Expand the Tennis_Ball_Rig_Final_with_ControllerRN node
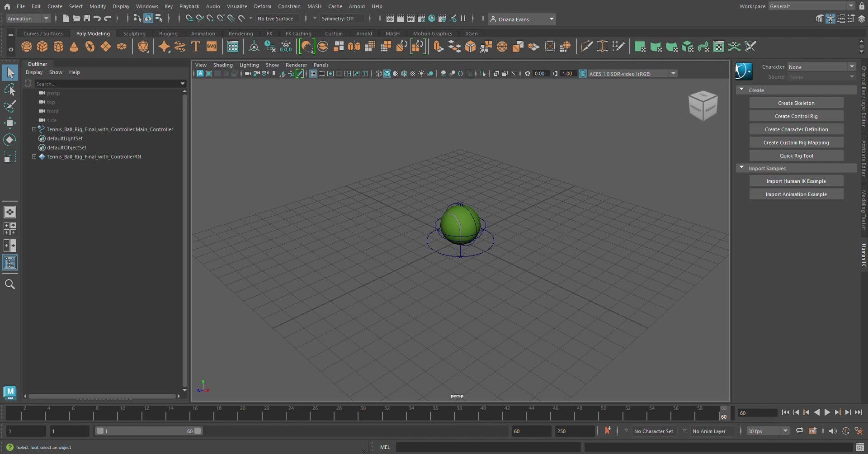This screenshot has height=454, width=868. pyautogui.click(x=34, y=156)
